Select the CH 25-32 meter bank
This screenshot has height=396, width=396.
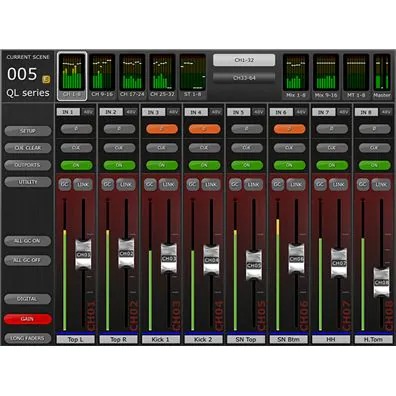point(162,76)
